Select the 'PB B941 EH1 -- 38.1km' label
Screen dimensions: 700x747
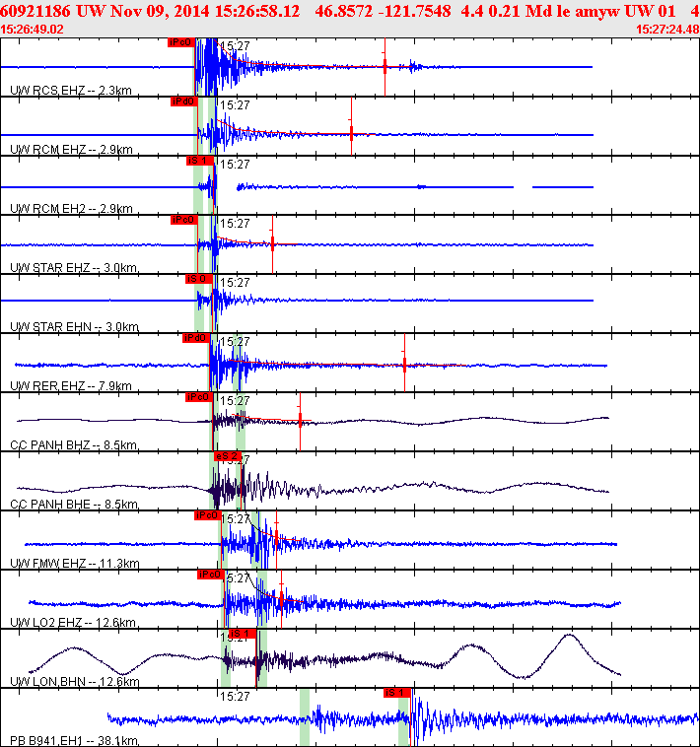point(74,740)
